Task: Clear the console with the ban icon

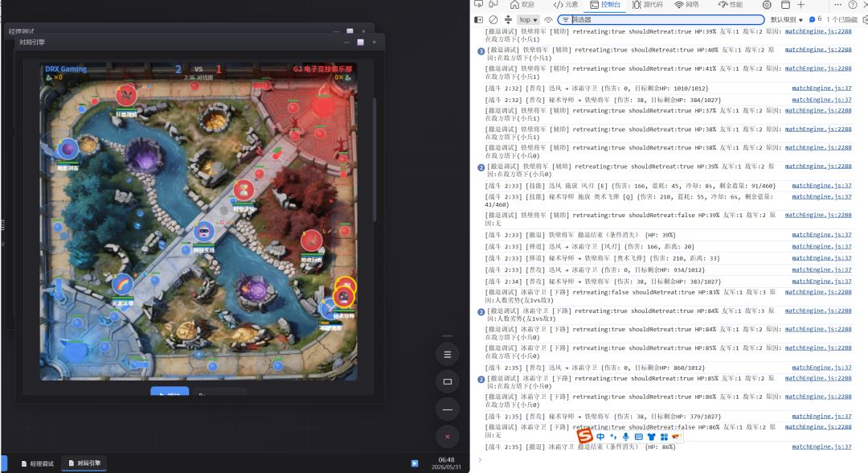Action: click(x=493, y=19)
